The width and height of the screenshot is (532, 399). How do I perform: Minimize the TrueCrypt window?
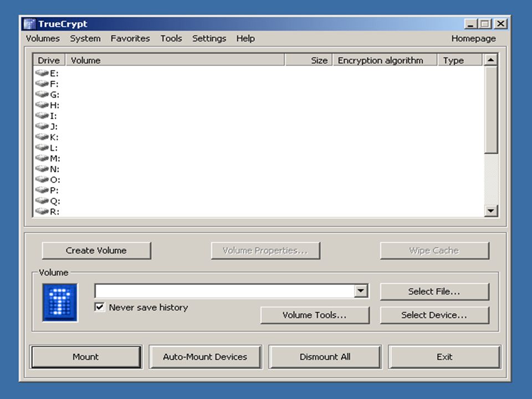[x=470, y=24]
